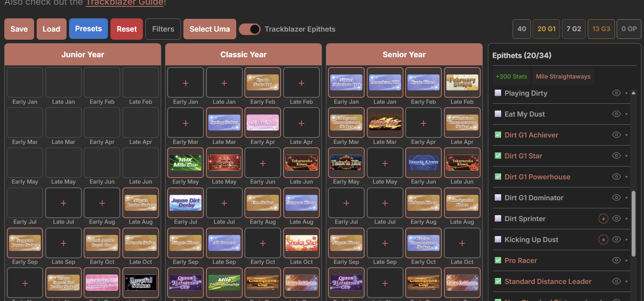Click the Tokyo Sports Hai Junior Stakes tile
Image resolution: width=644 pixels, height=301 pixels.
[x=64, y=283]
